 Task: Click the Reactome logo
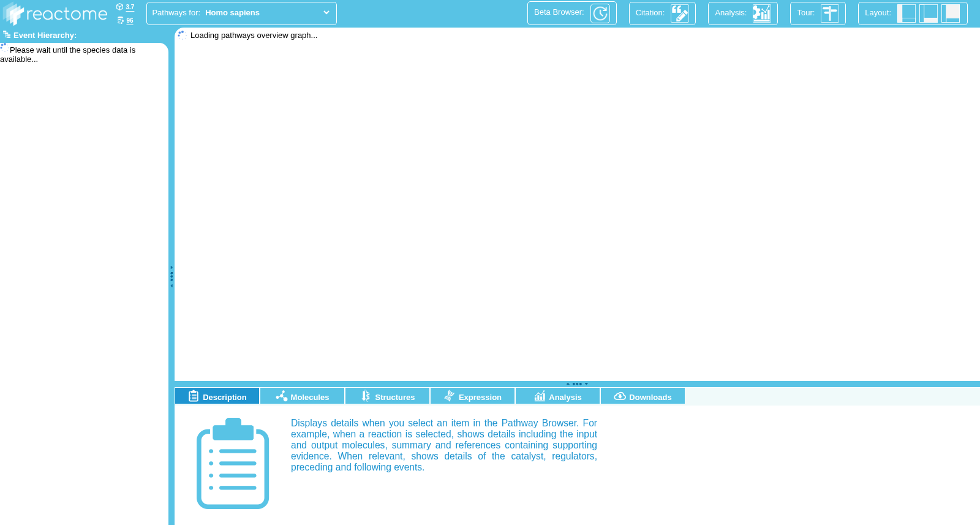click(55, 13)
